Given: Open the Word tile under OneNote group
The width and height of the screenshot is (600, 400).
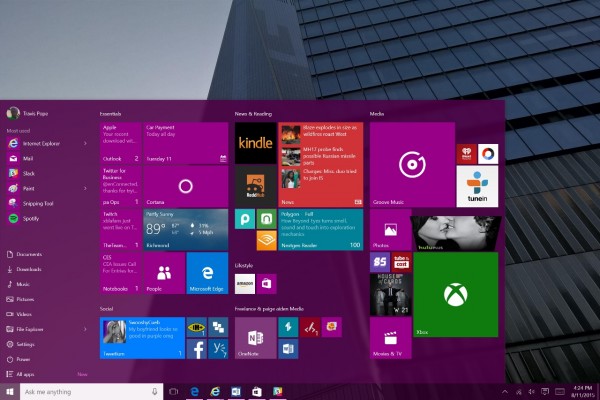Looking at the screenshot, I should click(288, 349).
